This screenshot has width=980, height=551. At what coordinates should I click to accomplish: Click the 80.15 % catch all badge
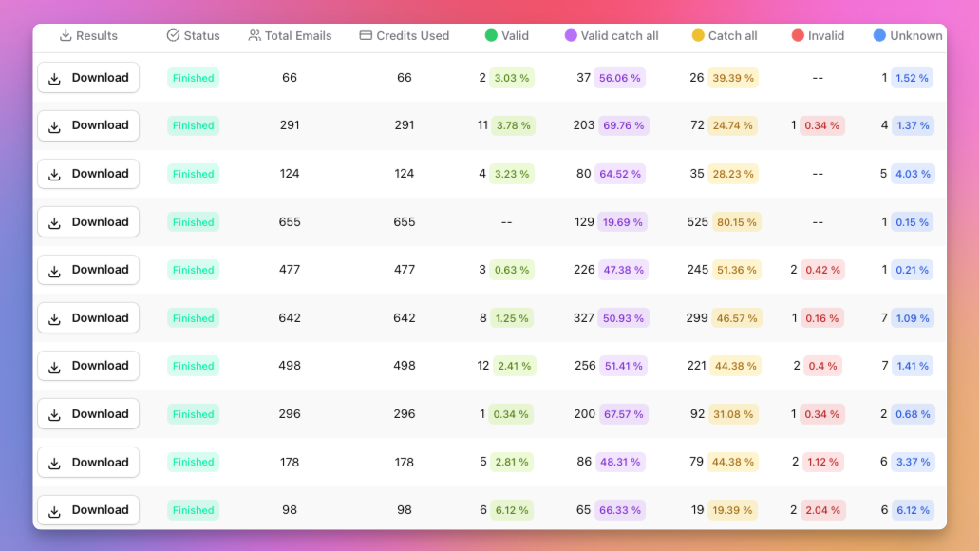point(737,222)
